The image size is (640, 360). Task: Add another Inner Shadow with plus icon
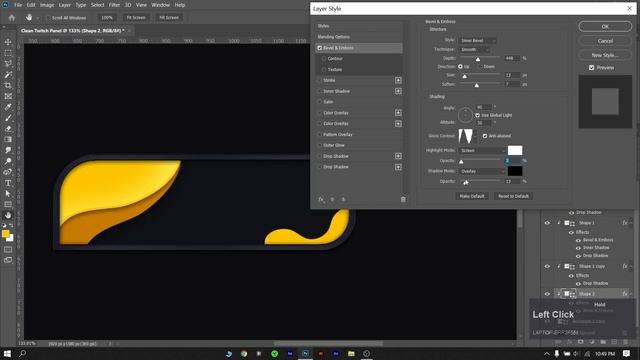398,91
